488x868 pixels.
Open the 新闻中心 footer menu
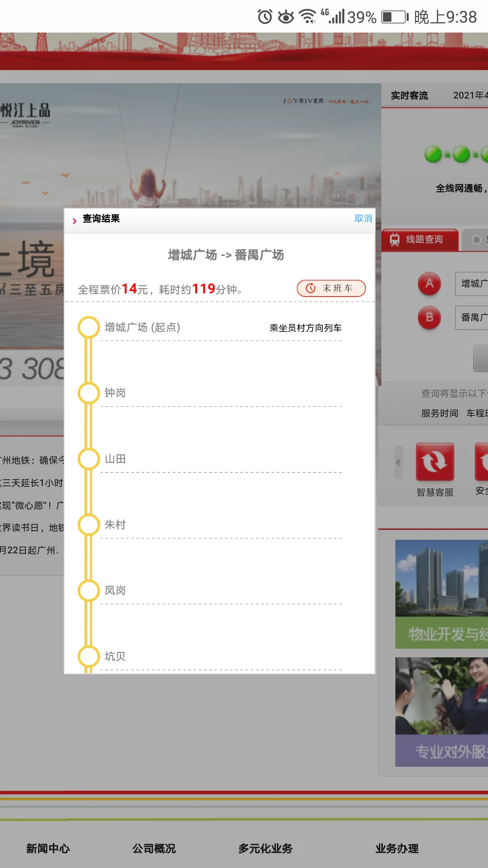coord(48,849)
